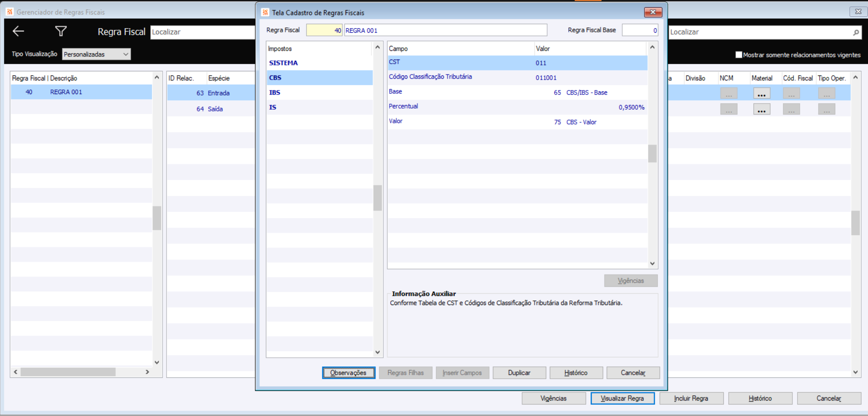Select IS in the Impostos list
Screen dimensions: 868x416
tap(320, 107)
